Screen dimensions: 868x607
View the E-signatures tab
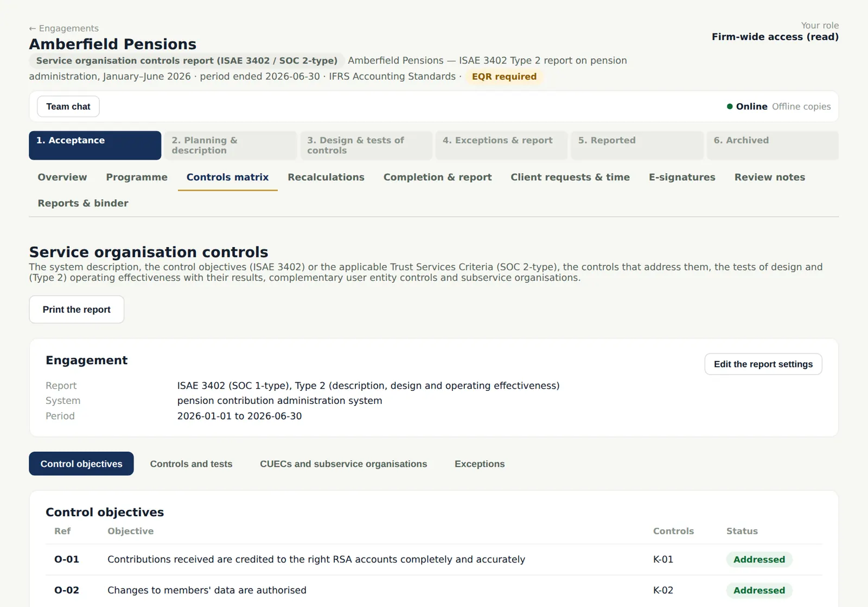[x=682, y=177]
